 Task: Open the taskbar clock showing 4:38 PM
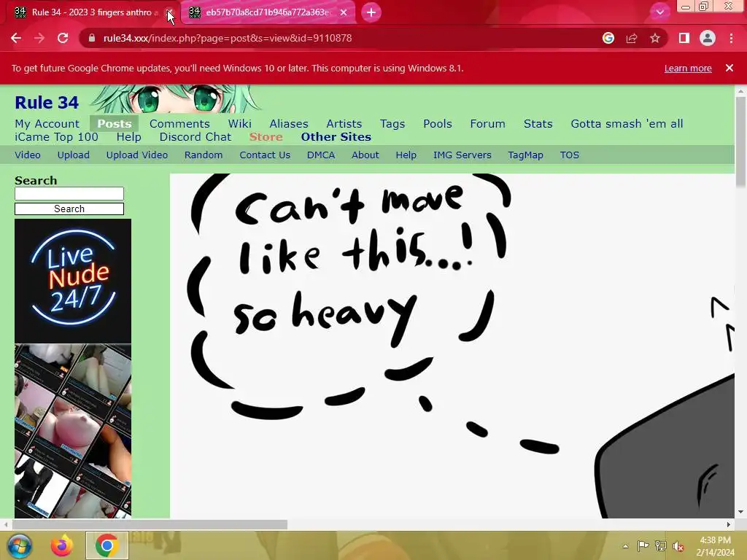click(x=715, y=546)
